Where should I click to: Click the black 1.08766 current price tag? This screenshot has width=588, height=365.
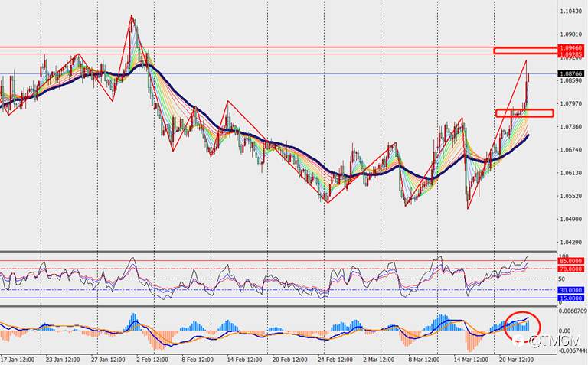(x=570, y=73)
